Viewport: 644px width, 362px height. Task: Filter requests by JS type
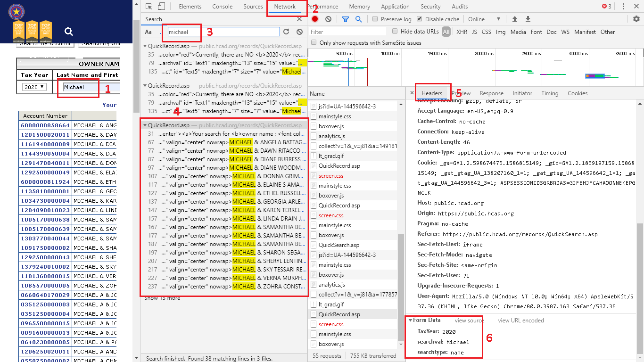coord(474,32)
